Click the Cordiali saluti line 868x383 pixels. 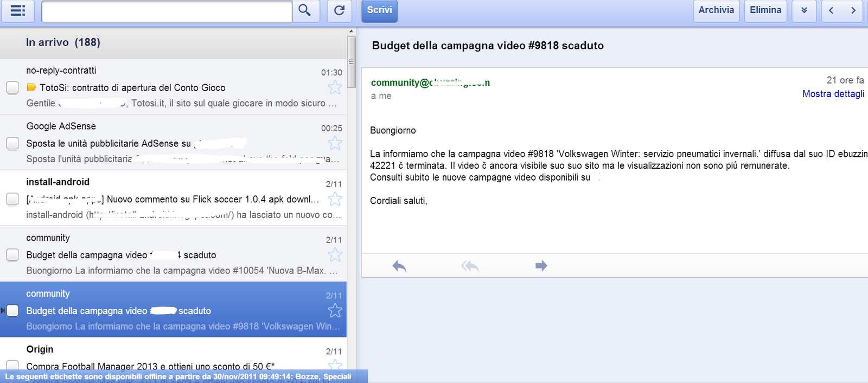point(399,201)
